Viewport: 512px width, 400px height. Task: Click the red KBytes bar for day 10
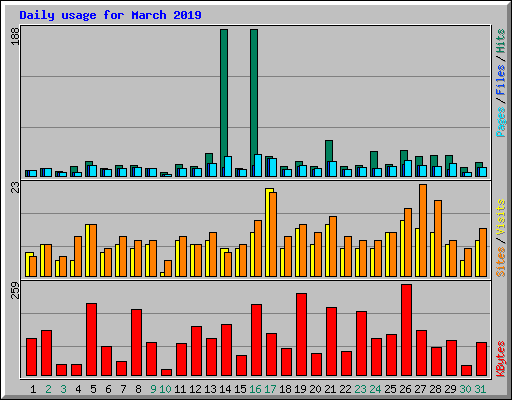pyautogui.click(x=167, y=372)
